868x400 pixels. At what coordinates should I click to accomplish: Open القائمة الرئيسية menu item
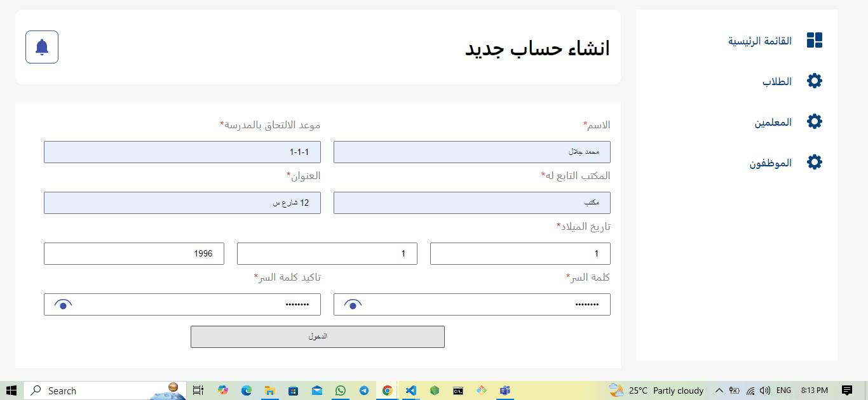(x=759, y=41)
